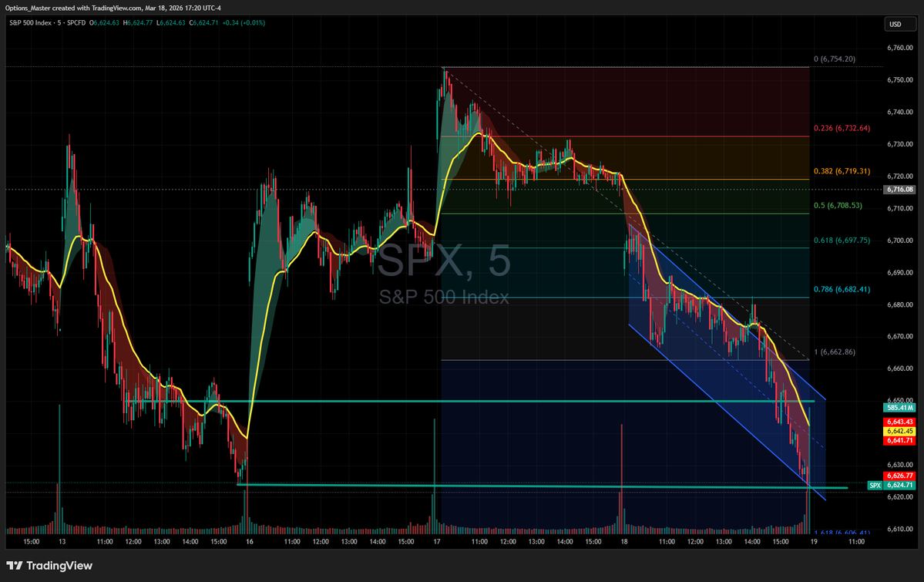Click the Options_Master attribution header text
Viewport: 924px width, 582px height.
coord(113,8)
